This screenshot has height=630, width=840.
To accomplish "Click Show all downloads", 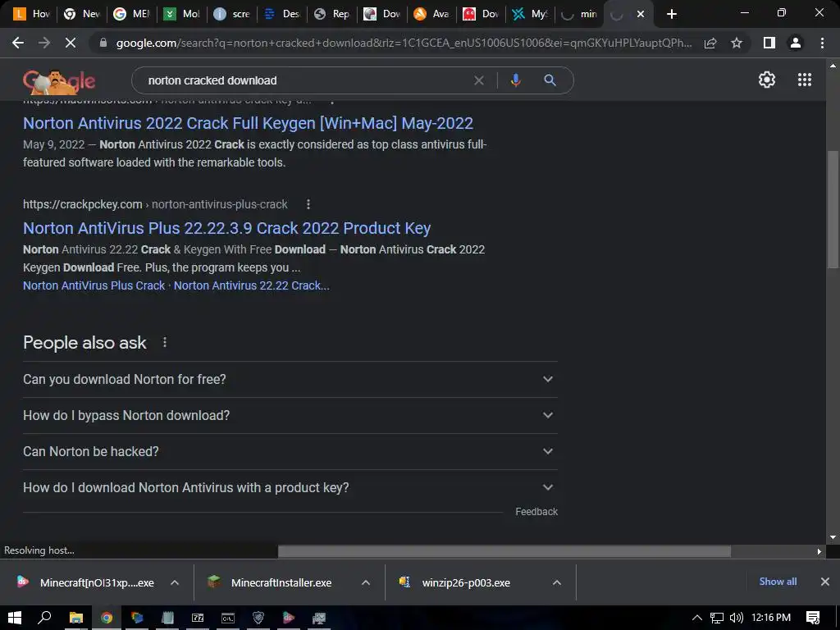I will point(778,582).
